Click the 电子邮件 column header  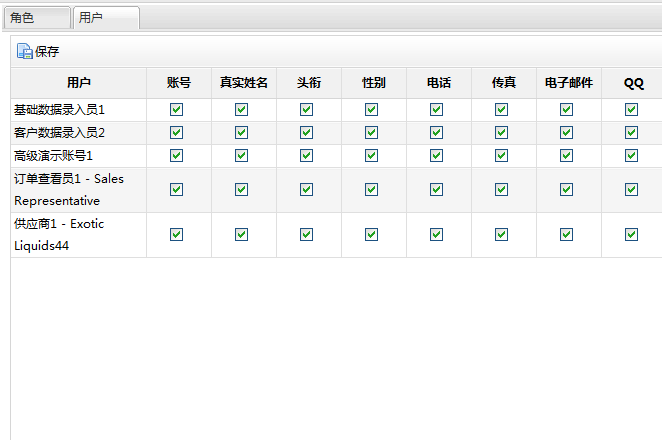569,83
